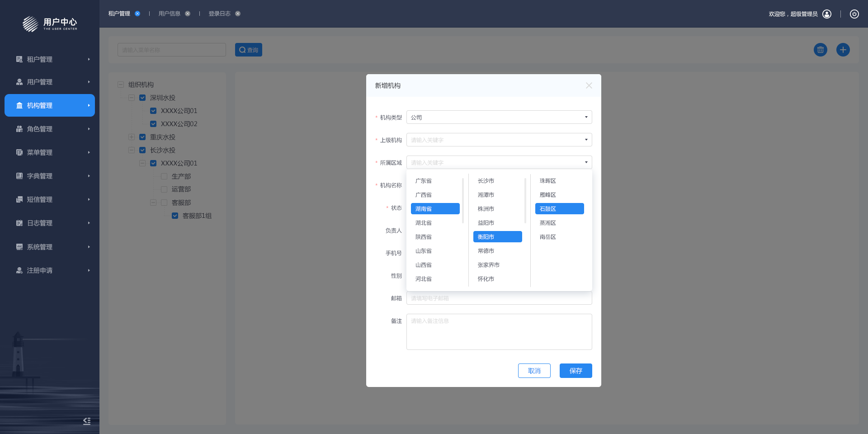Viewport: 868px width, 434px height.
Task: Click the trash delete icon button
Action: [x=820, y=50]
